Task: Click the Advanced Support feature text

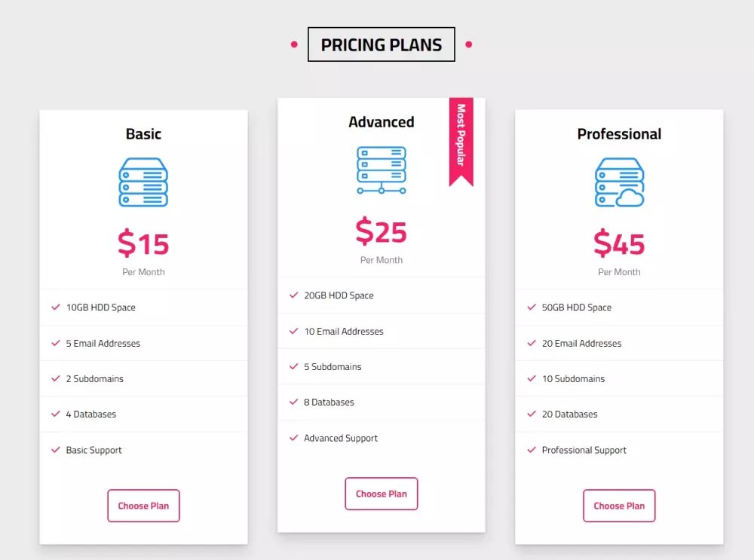Action: [341, 439]
